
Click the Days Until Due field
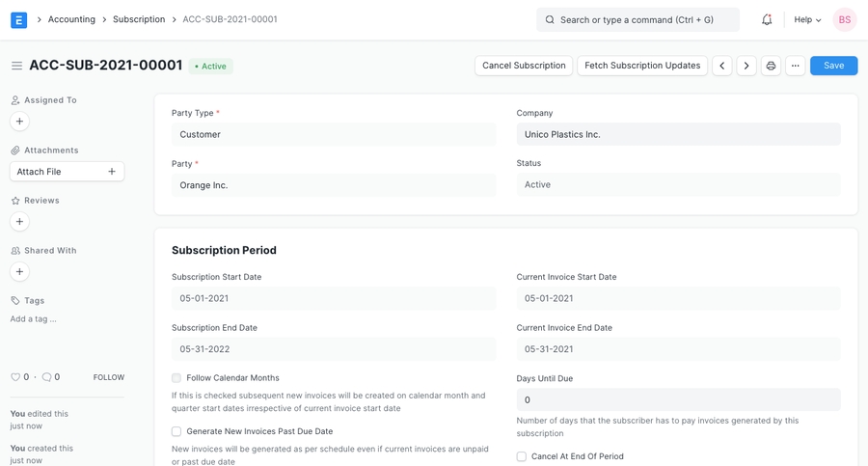[x=678, y=399]
